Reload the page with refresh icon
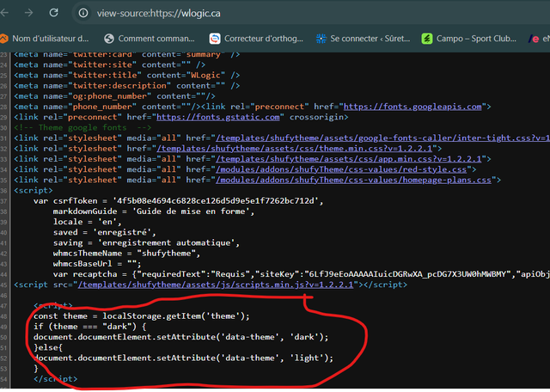Viewport: 550px width, 392px height. [53, 13]
